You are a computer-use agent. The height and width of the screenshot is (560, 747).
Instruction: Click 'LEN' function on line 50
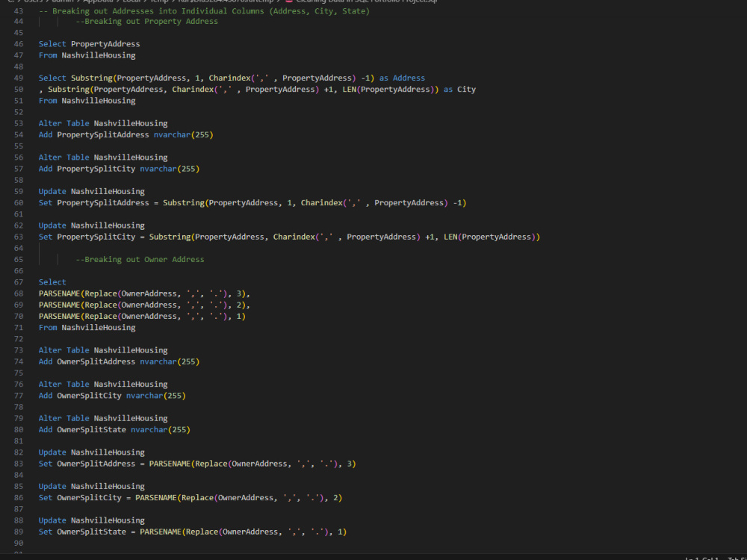click(349, 90)
